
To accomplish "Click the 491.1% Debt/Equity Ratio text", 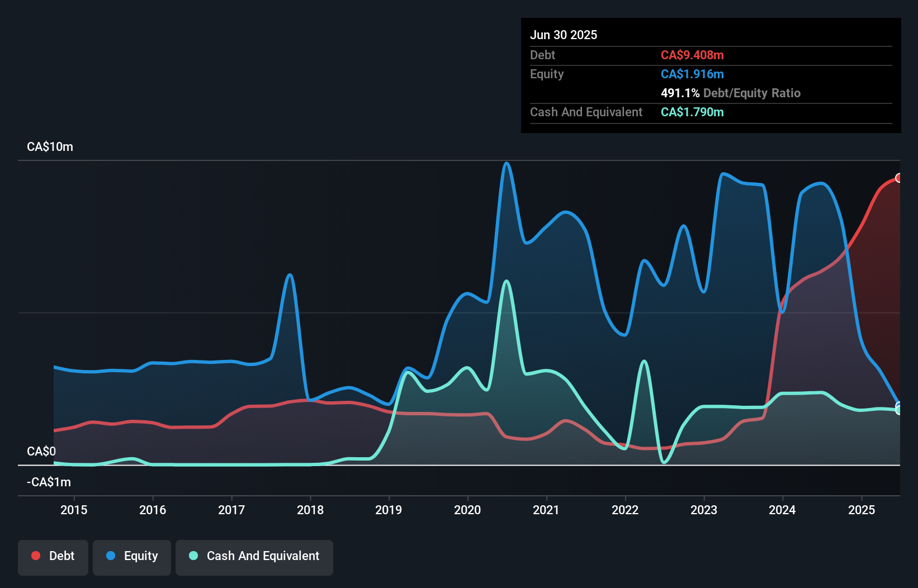I will pyautogui.click(x=731, y=93).
